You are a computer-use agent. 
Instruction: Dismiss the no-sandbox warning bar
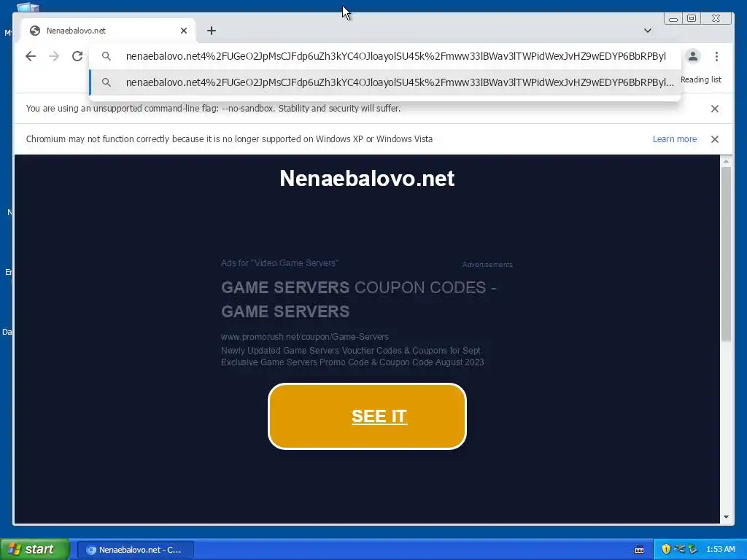[x=715, y=109]
